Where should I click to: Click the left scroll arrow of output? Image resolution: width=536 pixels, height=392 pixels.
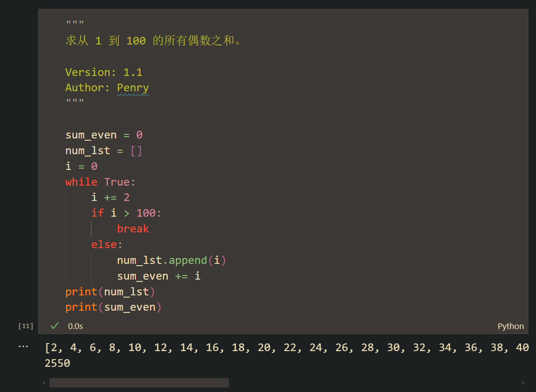44,383
